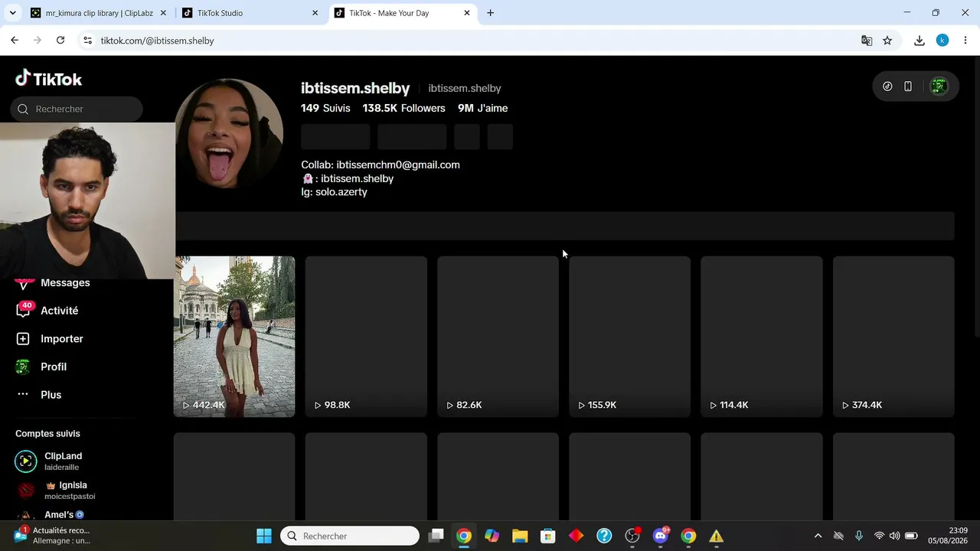This screenshot has height=551, width=980.
Task: Click the get-coins TikTok icon at top right
Action: (887, 86)
